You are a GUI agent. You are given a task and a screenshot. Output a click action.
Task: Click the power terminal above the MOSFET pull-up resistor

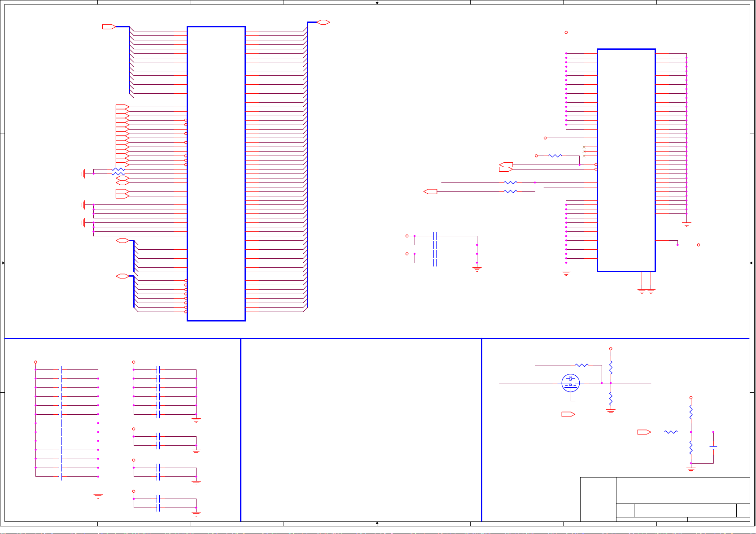(611, 349)
